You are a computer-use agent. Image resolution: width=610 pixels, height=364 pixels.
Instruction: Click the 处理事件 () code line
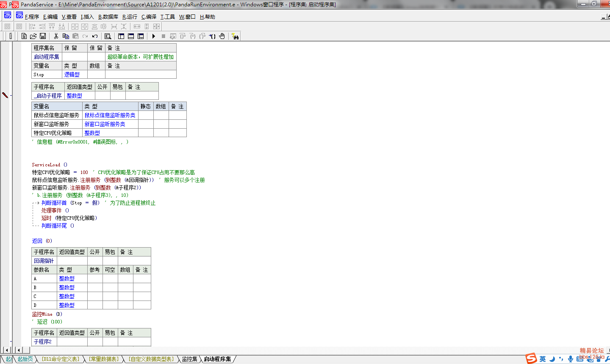pyautogui.click(x=55, y=210)
